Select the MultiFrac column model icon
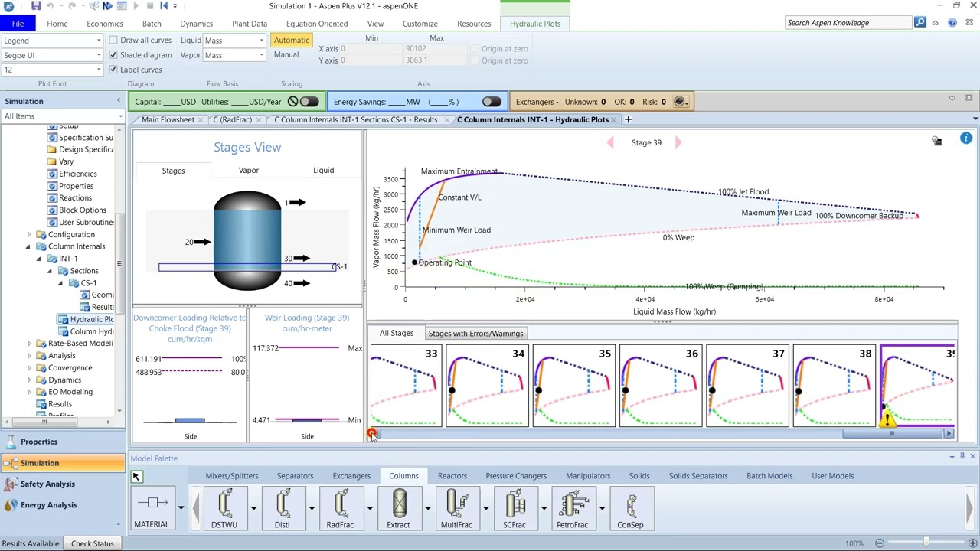 pyautogui.click(x=456, y=509)
